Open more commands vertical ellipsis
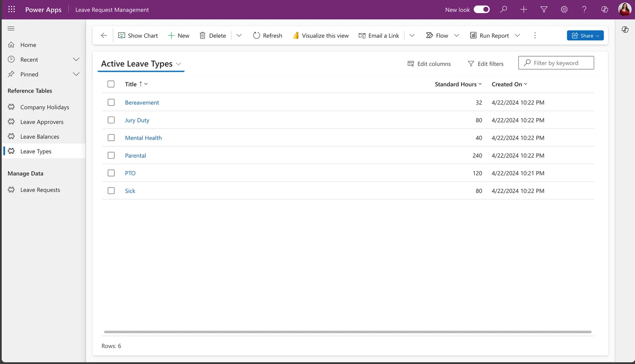635x364 pixels. pos(535,35)
